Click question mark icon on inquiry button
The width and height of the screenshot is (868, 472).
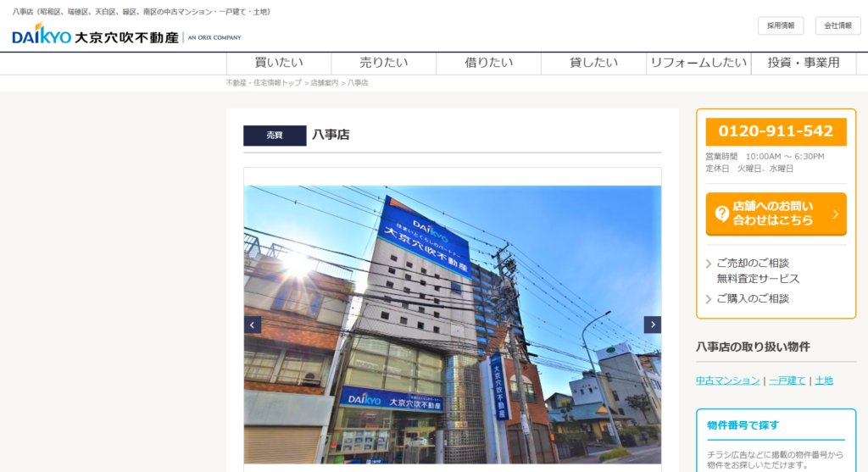point(722,214)
